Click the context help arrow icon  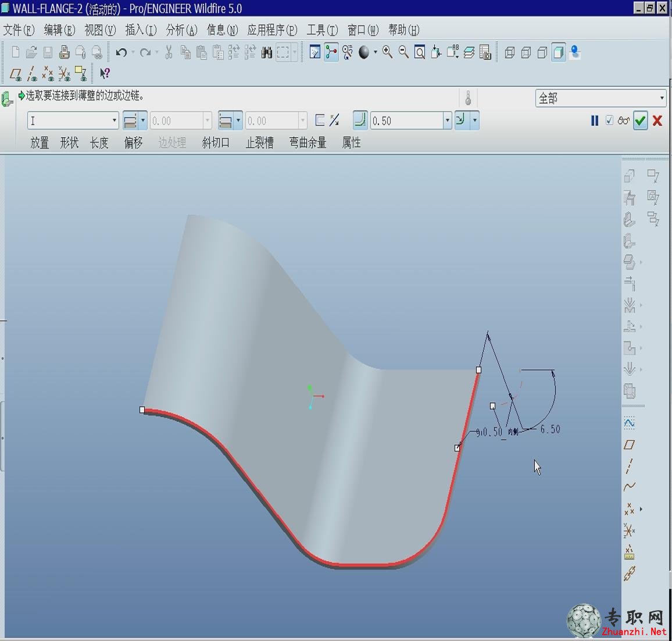pyautogui.click(x=105, y=73)
